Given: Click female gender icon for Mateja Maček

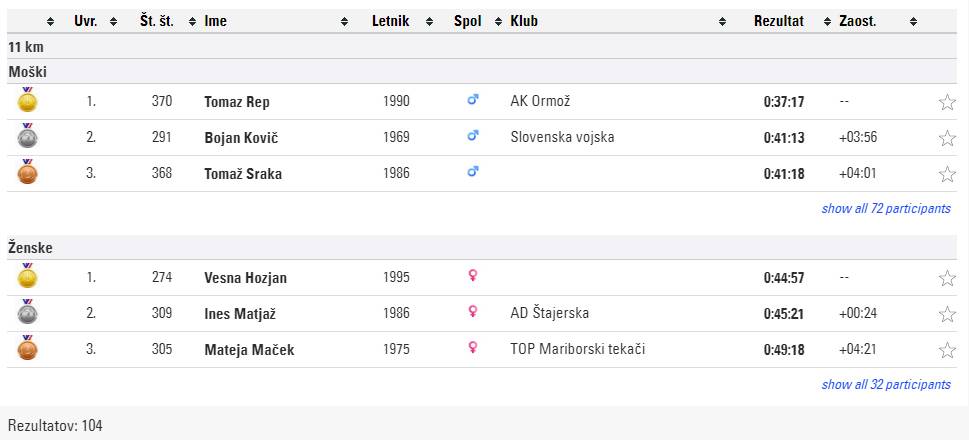Looking at the screenshot, I should point(473,349).
